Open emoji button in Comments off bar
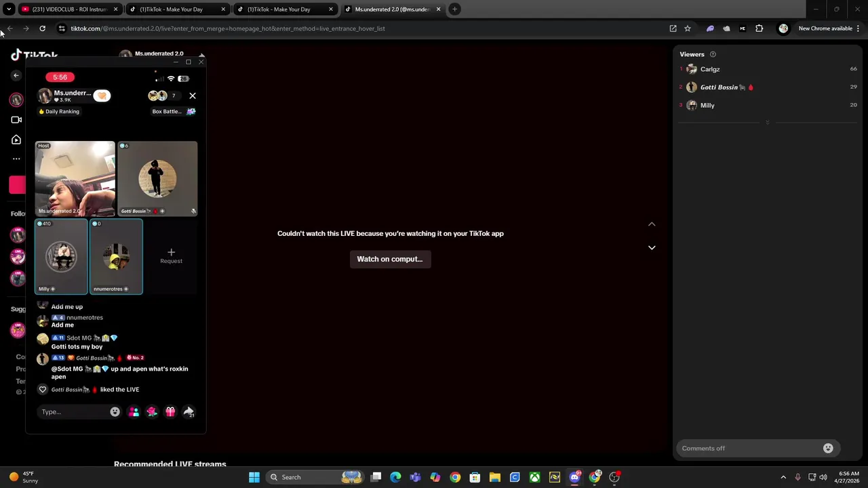The image size is (868, 488). point(828,448)
